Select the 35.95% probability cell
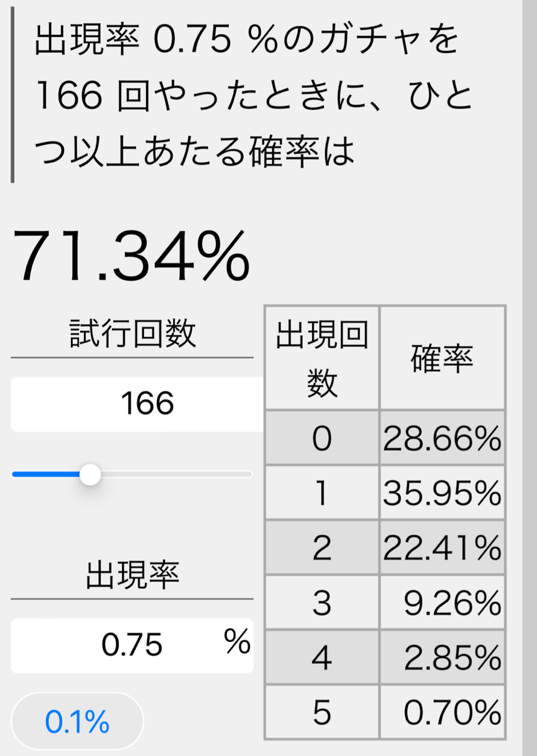 (x=442, y=493)
